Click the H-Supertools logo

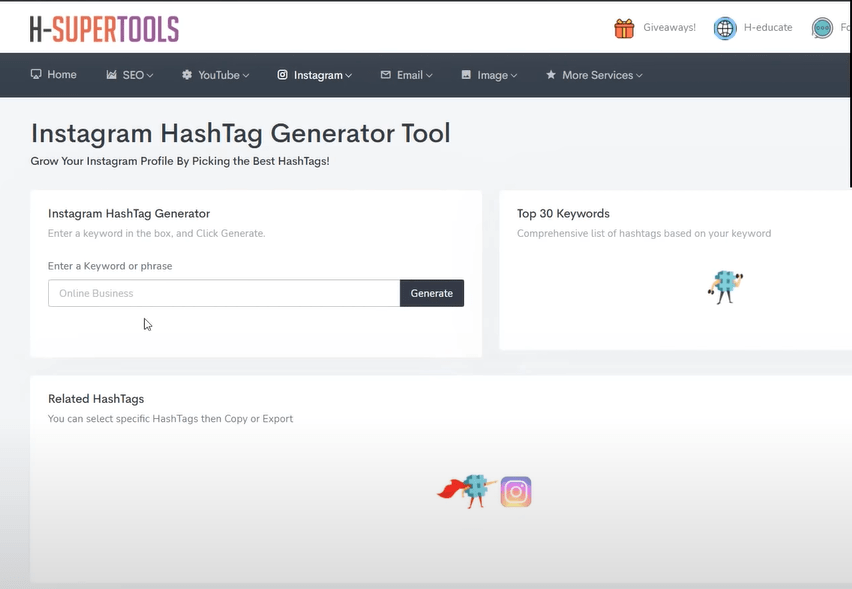click(104, 28)
